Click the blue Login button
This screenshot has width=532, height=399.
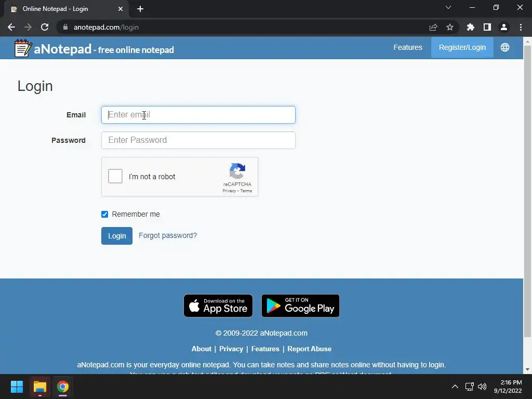(x=117, y=236)
